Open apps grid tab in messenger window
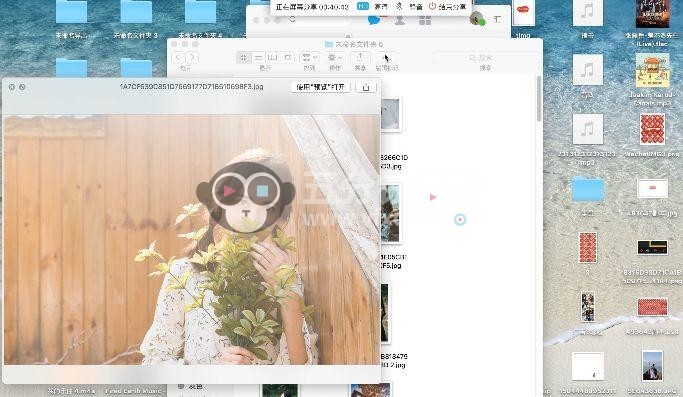Screen dimensions: 683x397 click(x=425, y=20)
